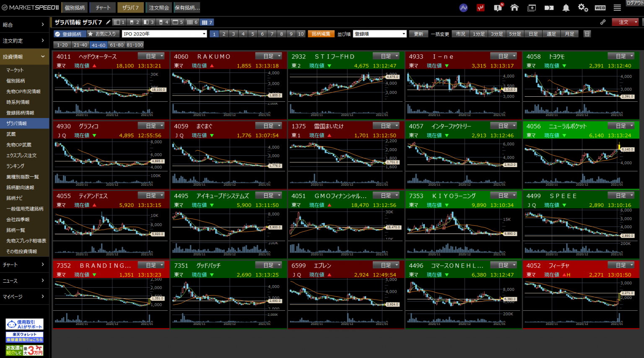Switch to the 注文照会 tab

[x=159, y=8]
